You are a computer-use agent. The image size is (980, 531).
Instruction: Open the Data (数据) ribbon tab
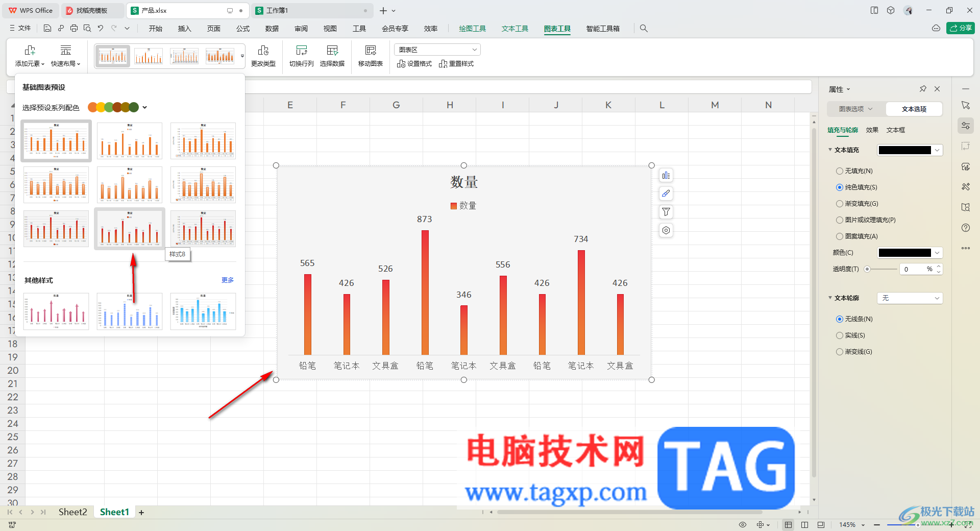point(272,29)
